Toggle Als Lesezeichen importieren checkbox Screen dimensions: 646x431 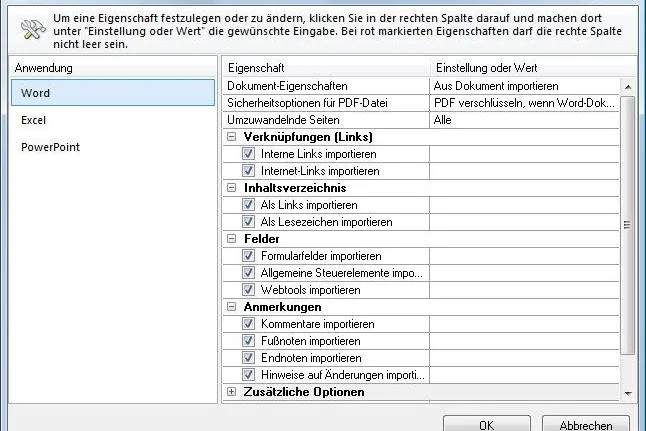(x=248, y=222)
